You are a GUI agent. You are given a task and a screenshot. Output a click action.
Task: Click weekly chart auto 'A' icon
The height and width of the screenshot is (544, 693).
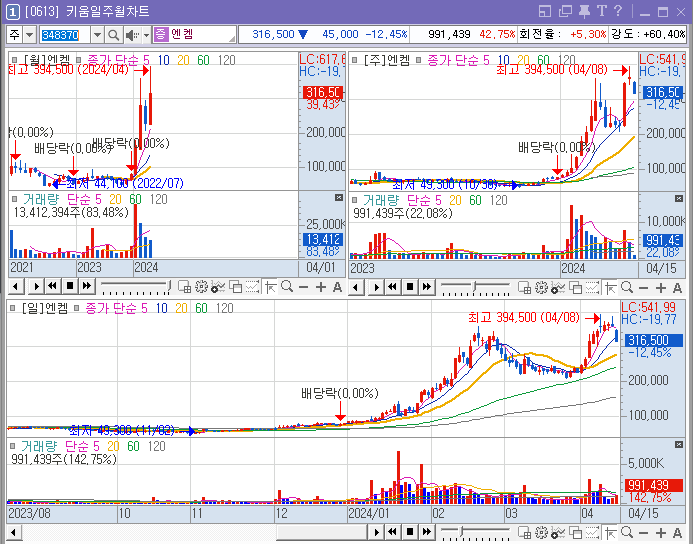tap(677, 288)
